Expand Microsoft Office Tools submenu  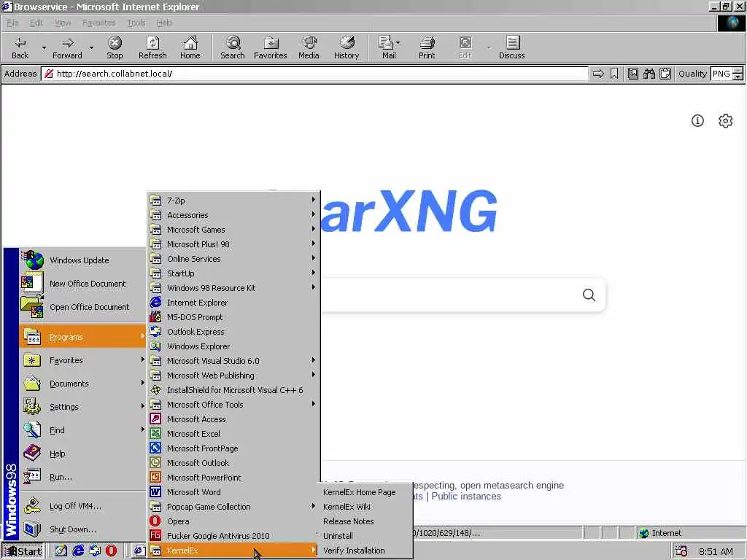click(x=233, y=404)
